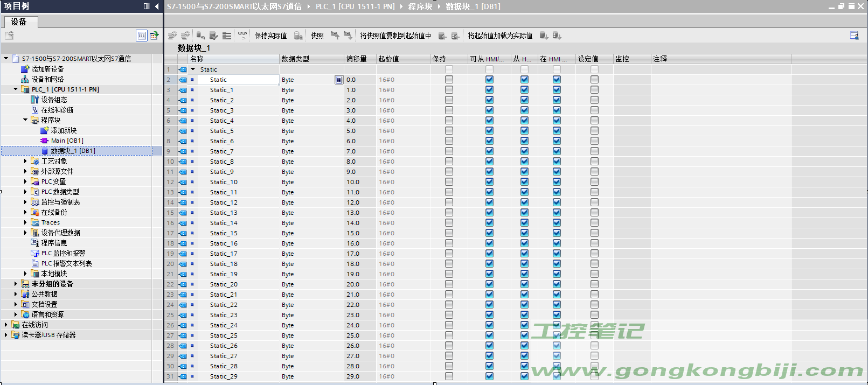Open the data type picker in the Static row
The width and height of the screenshot is (868, 385).
tap(338, 80)
